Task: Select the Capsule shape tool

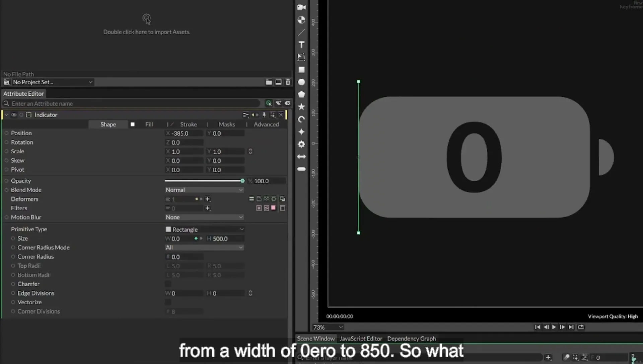Action: (301, 169)
